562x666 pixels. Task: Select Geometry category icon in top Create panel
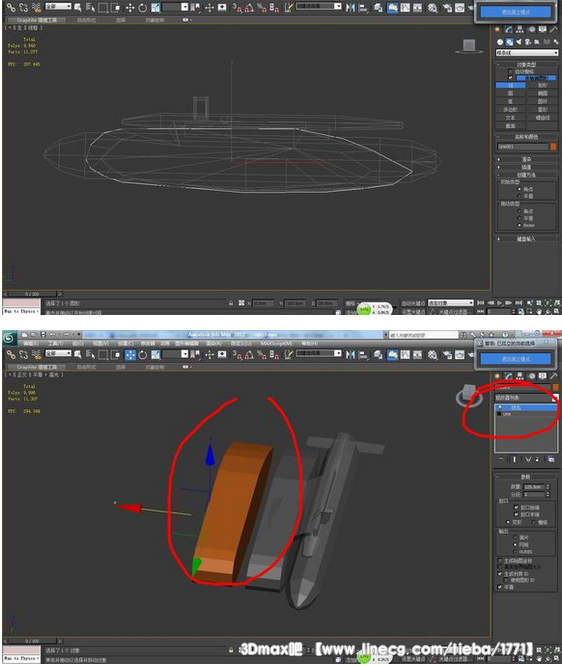500,42
